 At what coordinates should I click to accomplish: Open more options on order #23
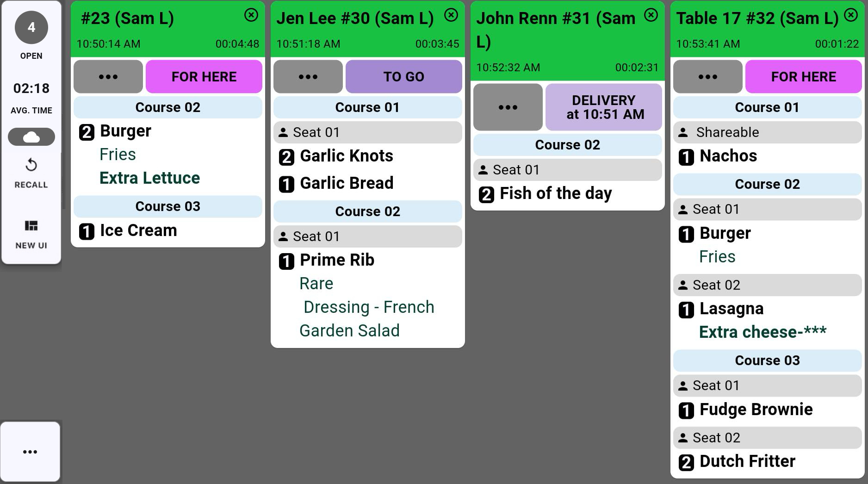108,77
